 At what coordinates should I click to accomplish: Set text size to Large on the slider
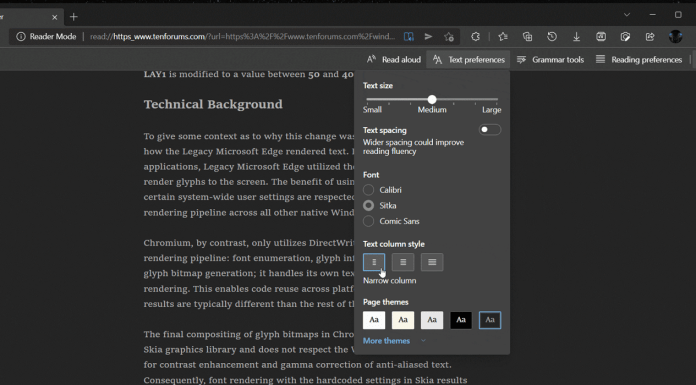click(497, 99)
